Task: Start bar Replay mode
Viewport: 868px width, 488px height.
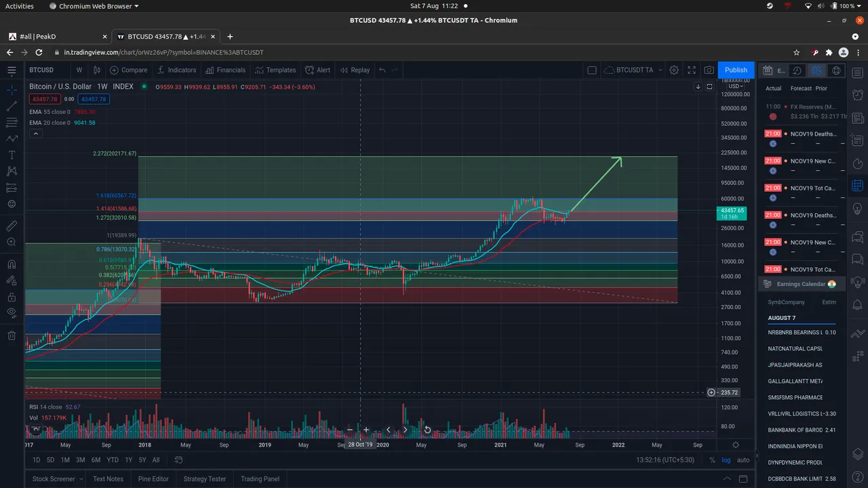Action: pos(355,70)
